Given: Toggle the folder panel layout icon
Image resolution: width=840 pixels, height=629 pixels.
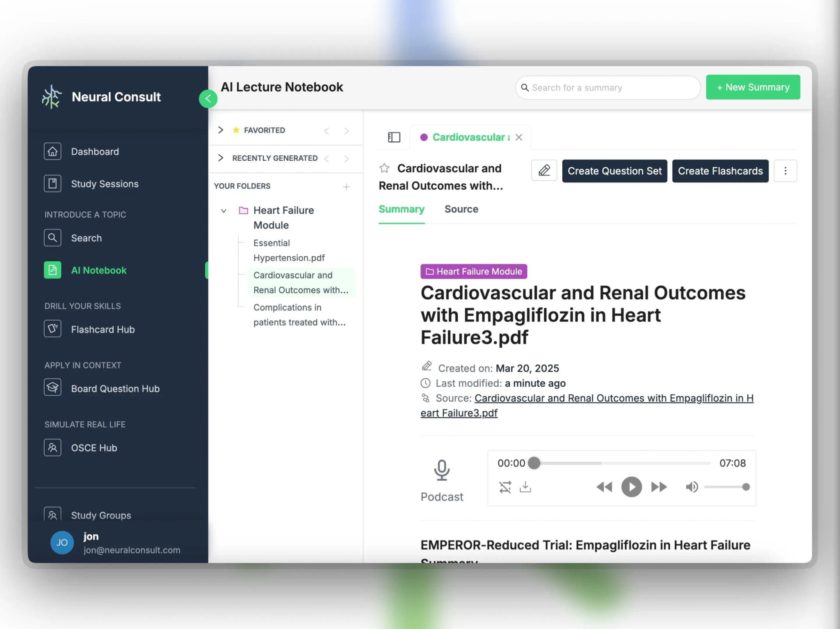Looking at the screenshot, I should tap(394, 137).
